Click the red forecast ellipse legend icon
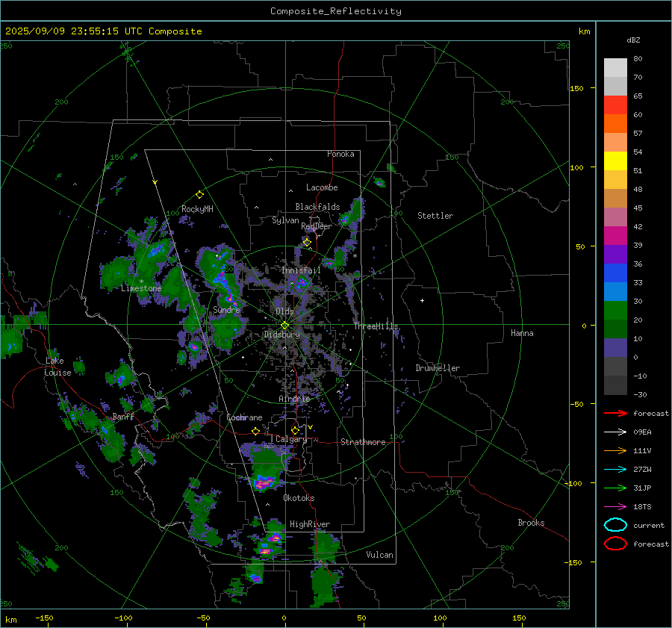The height and width of the screenshot is (628, 672). tap(615, 544)
